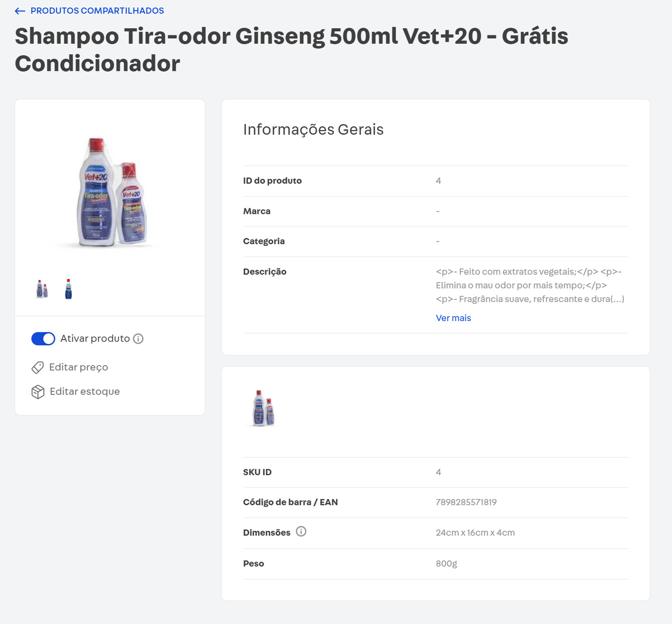672x624 pixels.
Task: Toggle the Ativar produto switch
Action: tap(43, 339)
